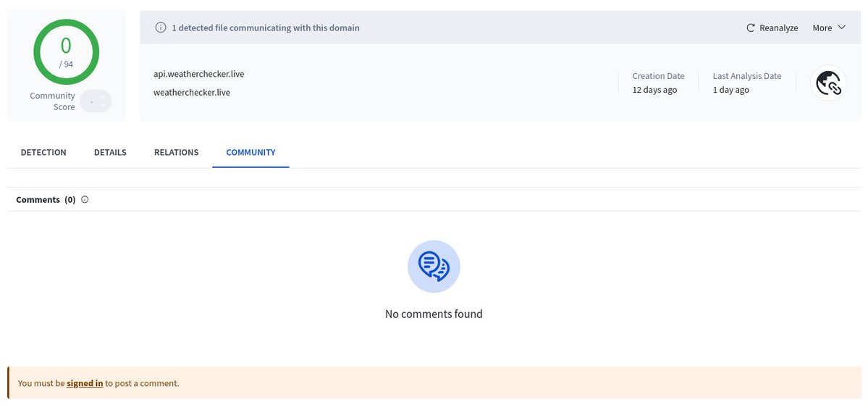Click the '1 day ago' value

[730, 90]
